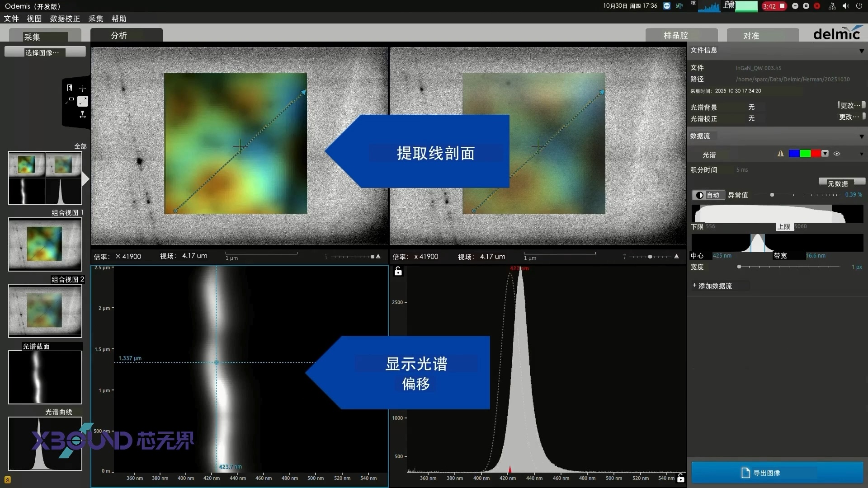The width and height of the screenshot is (868, 488).
Task: Toggle 自动 auto-contrast button
Action: [x=708, y=195]
